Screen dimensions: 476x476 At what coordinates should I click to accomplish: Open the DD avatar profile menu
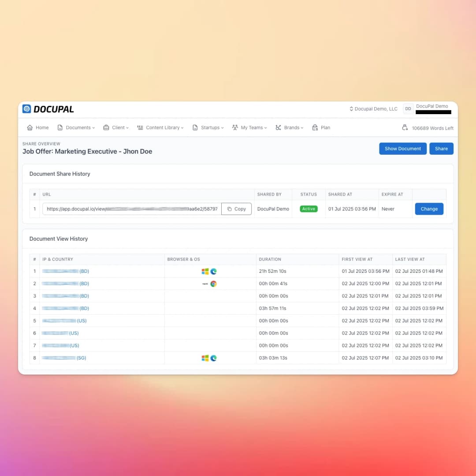[408, 108]
